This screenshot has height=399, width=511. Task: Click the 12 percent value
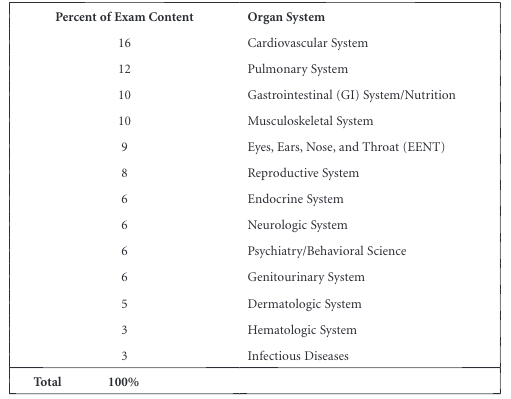pyautogui.click(x=124, y=69)
